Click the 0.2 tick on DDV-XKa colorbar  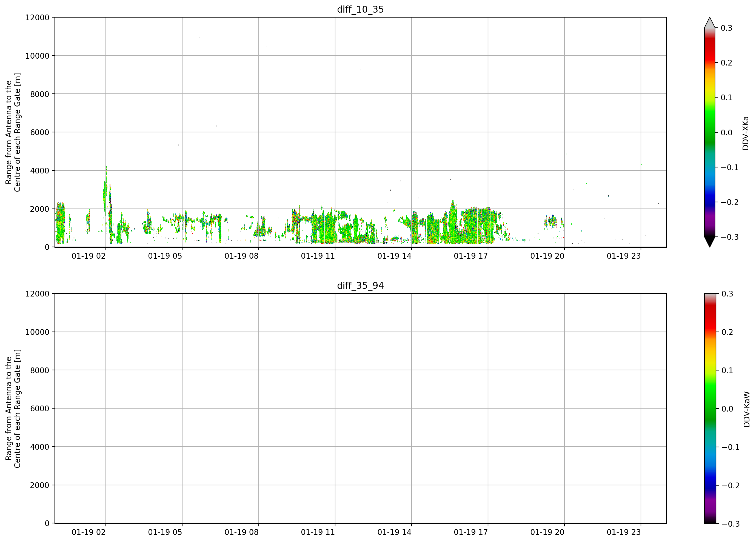(727, 63)
